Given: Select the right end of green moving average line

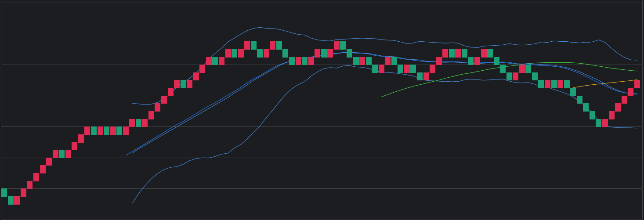Looking at the screenshot, I should (637, 71).
